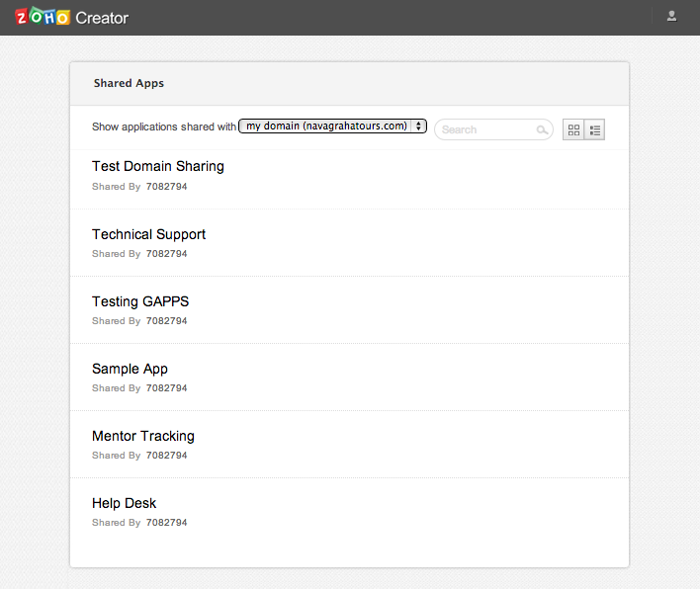This screenshot has height=589, width=700.
Task: Click sharer ID 7082794 under Help Desk
Action: [166, 523]
